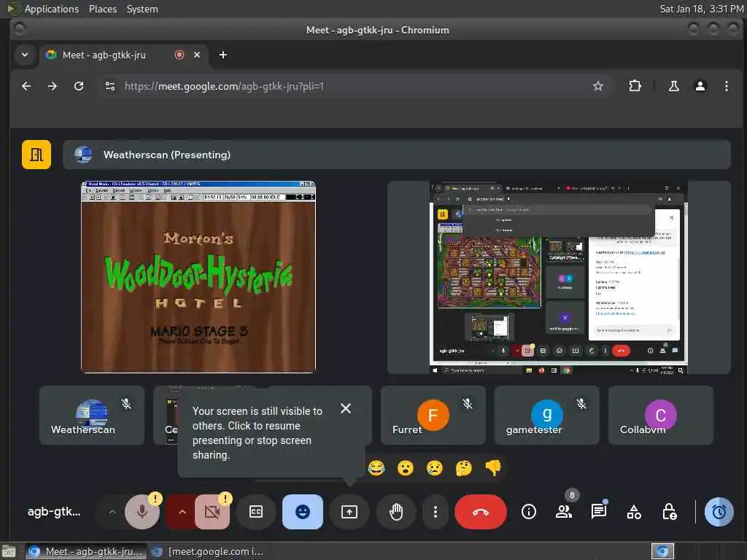Select the gametester participant tile
Image resolution: width=747 pixels, height=560 pixels.
[x=547, y=416]
